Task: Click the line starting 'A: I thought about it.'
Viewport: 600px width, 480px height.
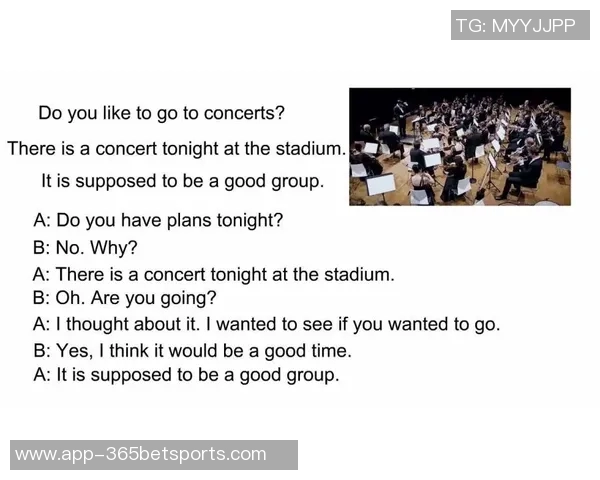Action: coord(266,324)
